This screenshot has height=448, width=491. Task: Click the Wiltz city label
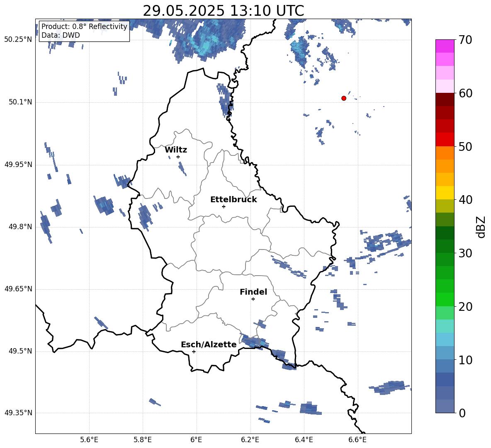(x=176, y=150)
